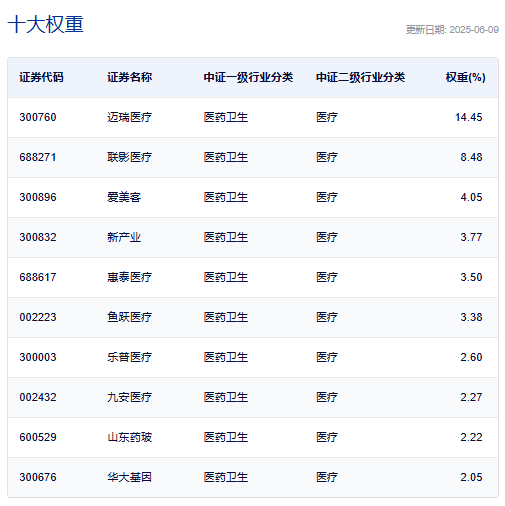Select security code 688617
This screenshot has width=505, height=506.
click(x=38, y=277)
